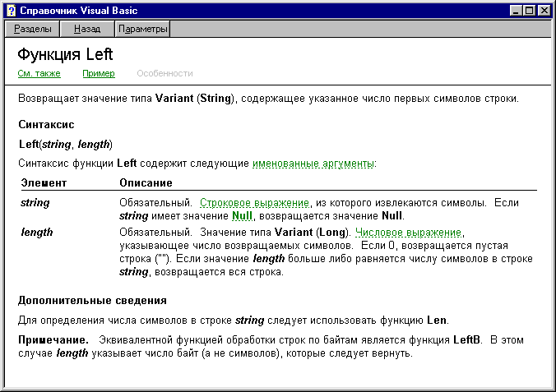Click the Null definition link
This screenshot has height=392, width=556.
[x=242, y=215]
